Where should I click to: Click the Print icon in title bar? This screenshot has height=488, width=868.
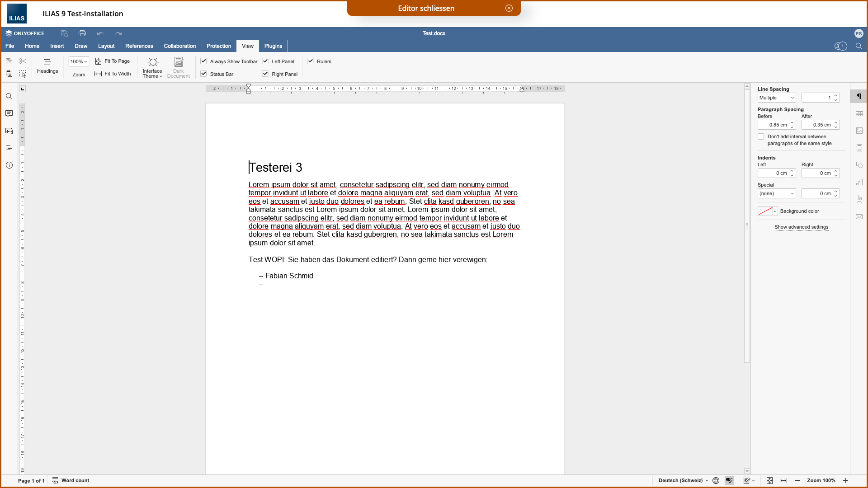[x=82, y=33]
